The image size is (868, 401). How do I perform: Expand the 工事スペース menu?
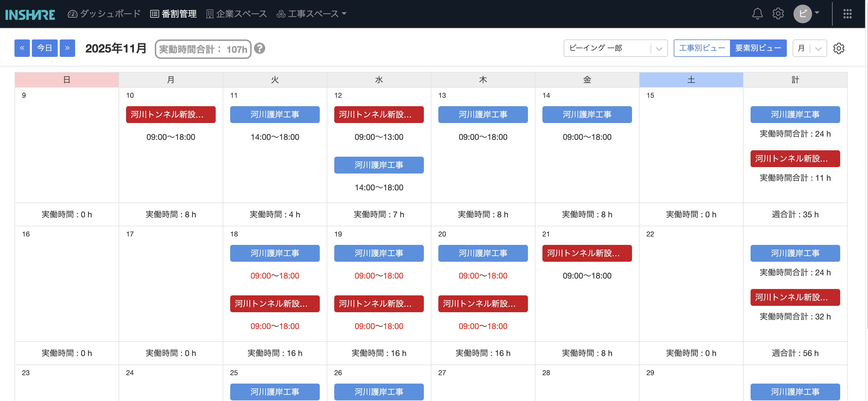pos(312,14)
